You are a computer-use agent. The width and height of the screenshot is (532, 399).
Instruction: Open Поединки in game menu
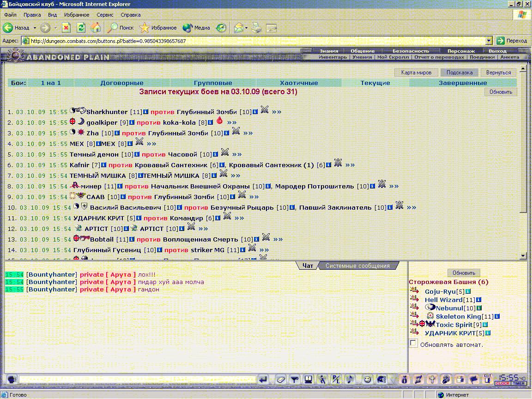[x=482, y=57]
